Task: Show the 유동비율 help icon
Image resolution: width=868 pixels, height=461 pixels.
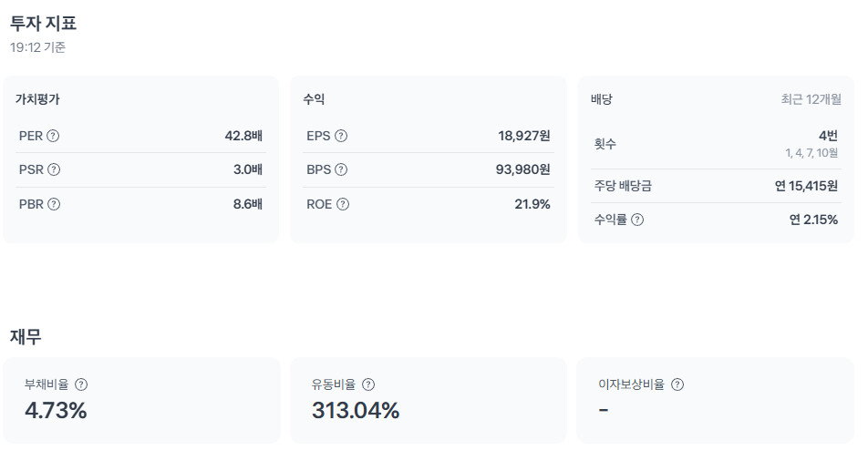Action: (368, 384)
